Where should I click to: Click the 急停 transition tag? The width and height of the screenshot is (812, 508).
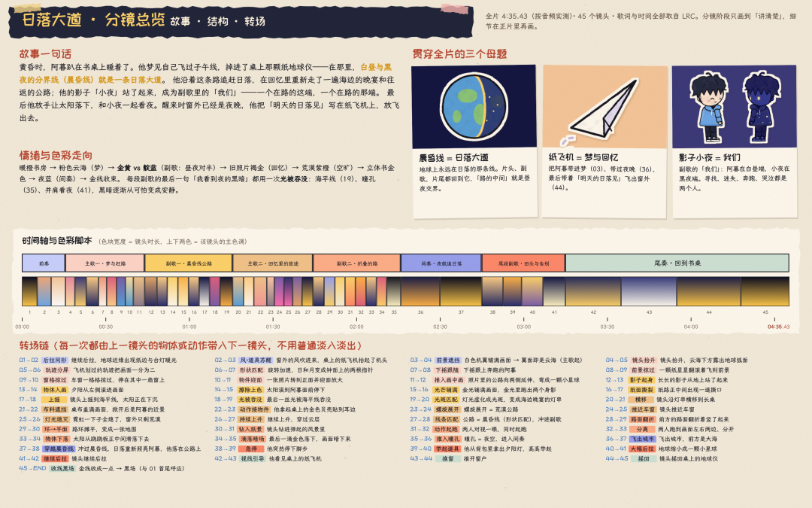pyautogui.click(x=250, y=449)
